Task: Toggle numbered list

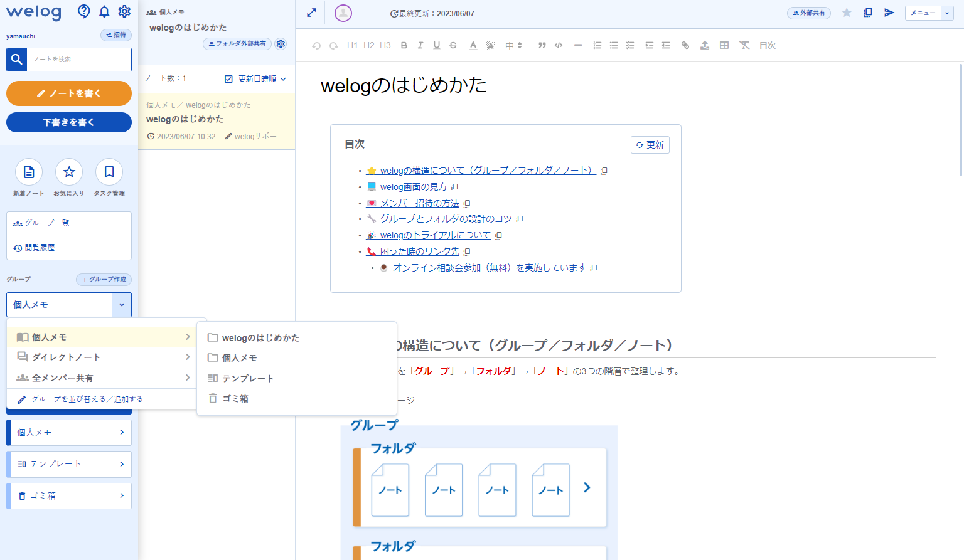Action: [x=597, y=45]
